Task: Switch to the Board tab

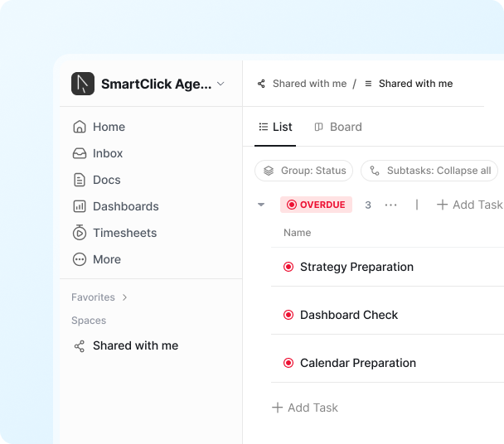Action: (x=338, y=127)
